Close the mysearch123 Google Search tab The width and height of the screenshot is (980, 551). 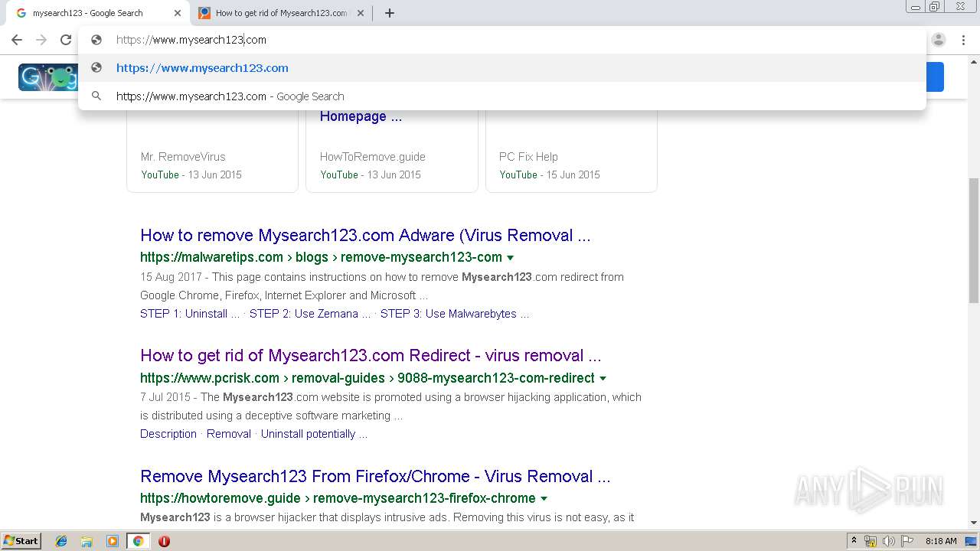click(177, 13)
